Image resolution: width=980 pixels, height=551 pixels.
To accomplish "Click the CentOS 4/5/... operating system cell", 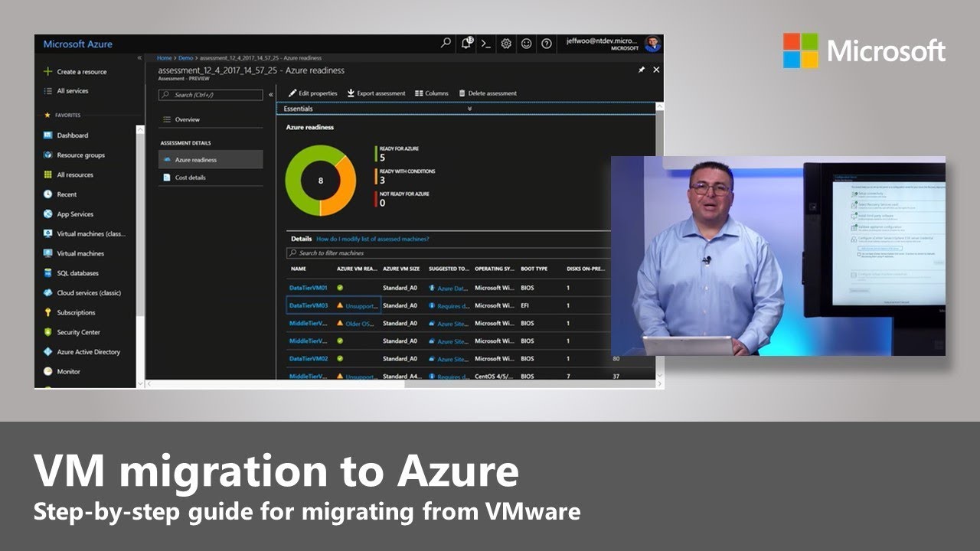I will click(494, 377).
